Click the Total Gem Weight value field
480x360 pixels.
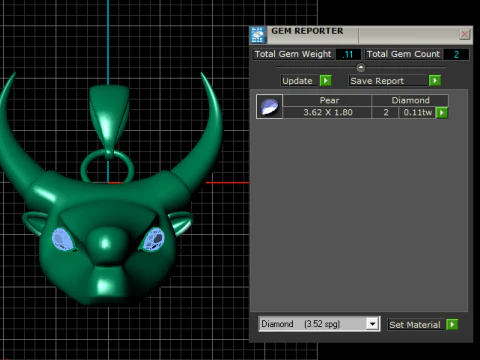pos(348,54)
